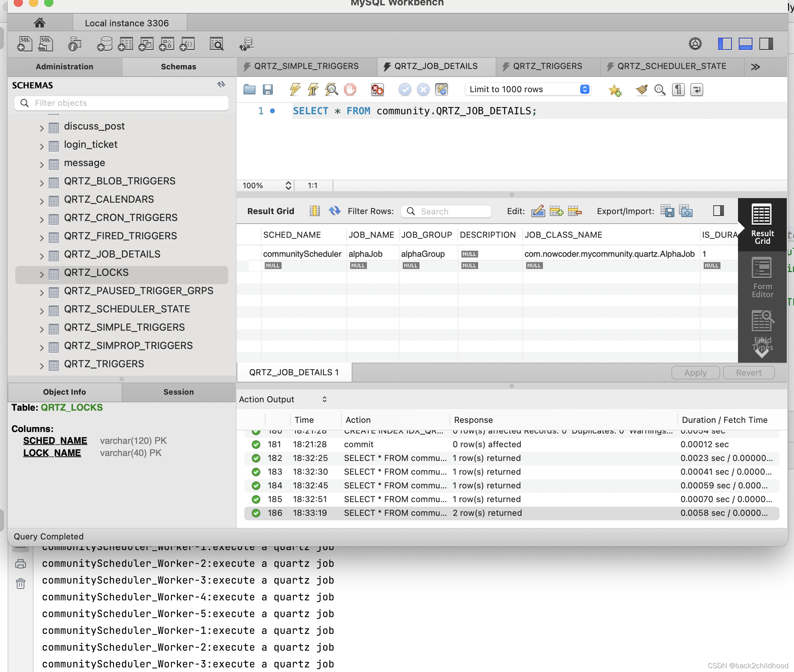Switch to the Administration tab

coord(64,67)
